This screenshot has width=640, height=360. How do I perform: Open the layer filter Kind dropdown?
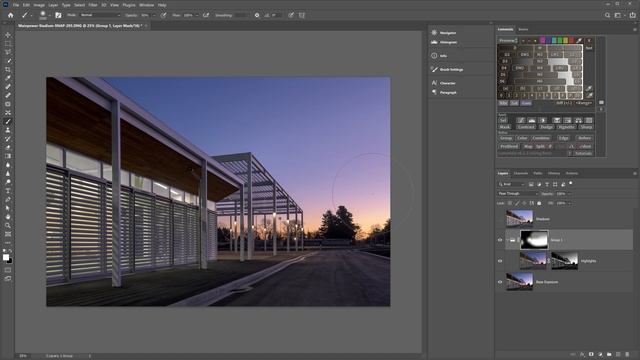(511, 184)
